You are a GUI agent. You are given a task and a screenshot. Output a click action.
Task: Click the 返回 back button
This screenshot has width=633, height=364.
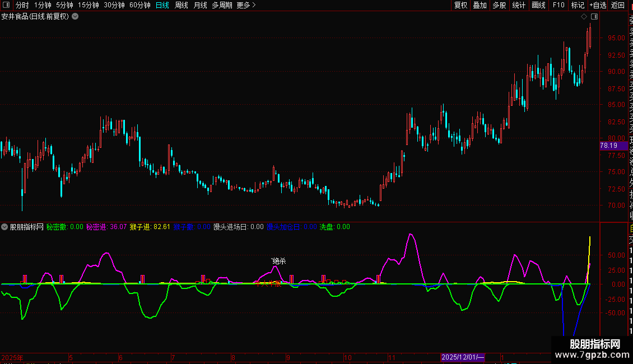pyautogui.click(x=618, y=5)
